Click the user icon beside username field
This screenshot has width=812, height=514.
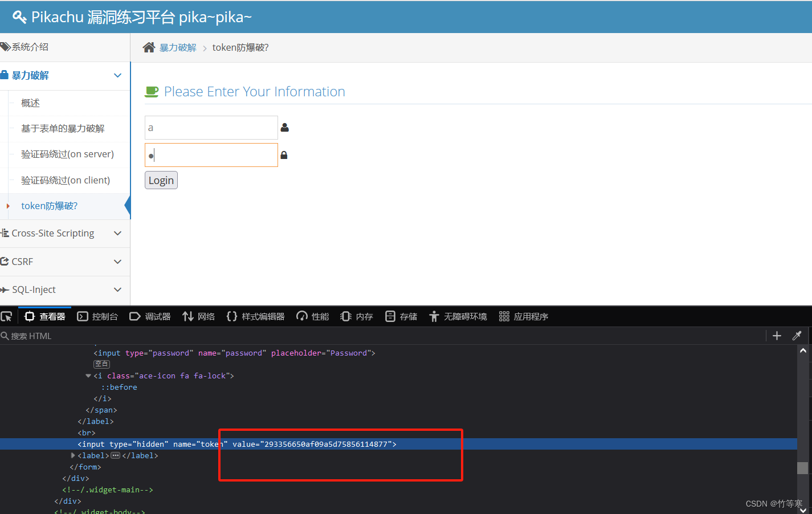tap(285, 128)
